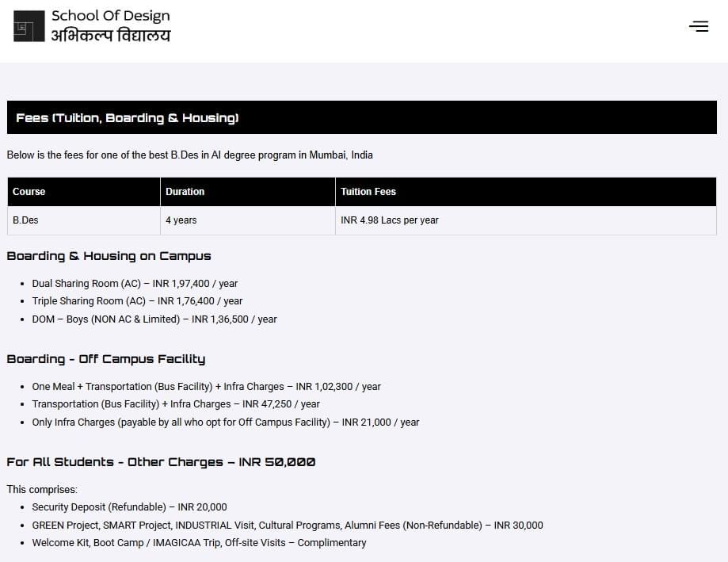Click the B.Des course table cell

(x=25, y=220)
